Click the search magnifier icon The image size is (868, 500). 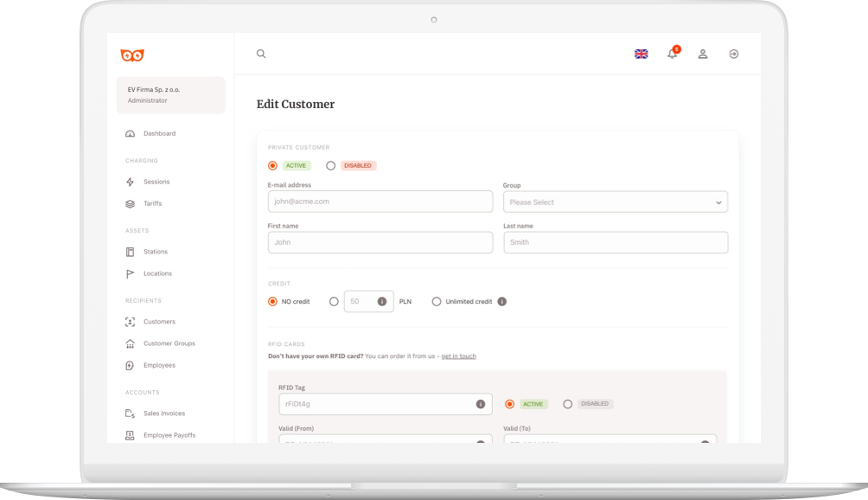(x=261, y=54)
